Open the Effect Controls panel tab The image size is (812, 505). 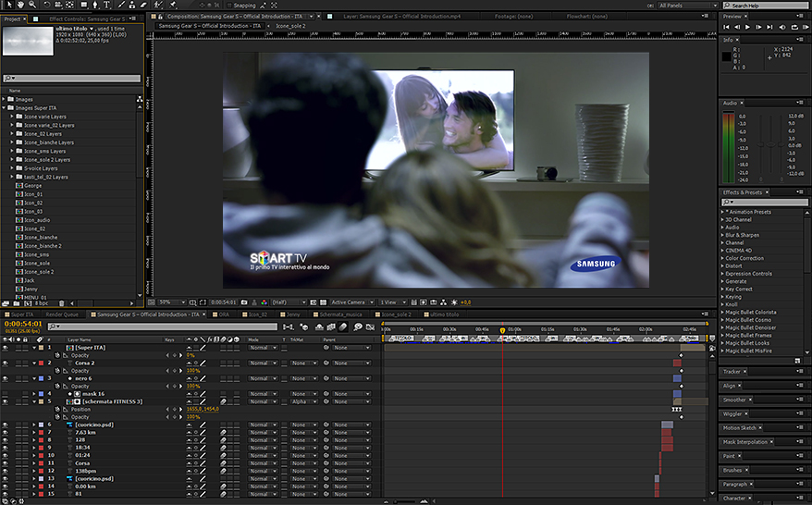87,18
